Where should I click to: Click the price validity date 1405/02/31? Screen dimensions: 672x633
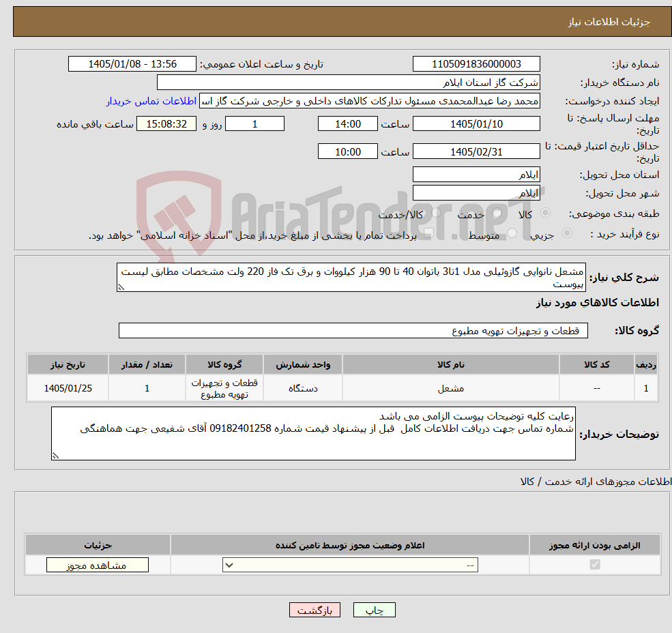click(476, 151)
